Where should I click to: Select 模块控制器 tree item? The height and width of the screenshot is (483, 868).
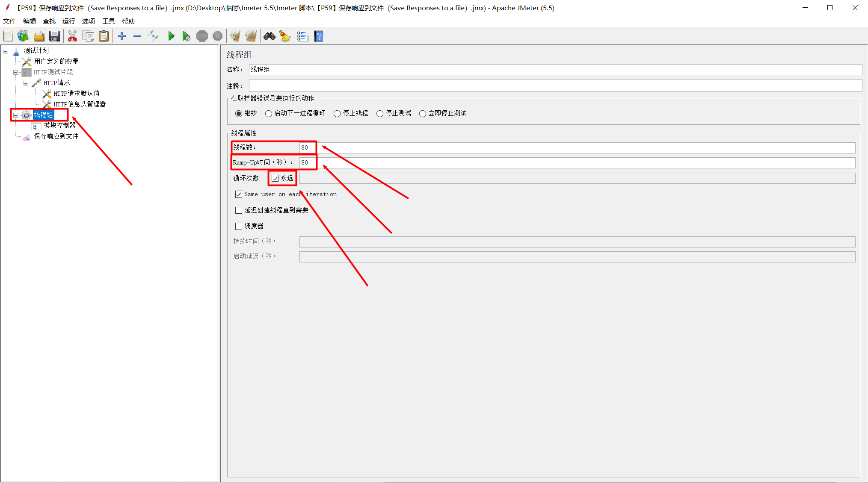[59, 125]
